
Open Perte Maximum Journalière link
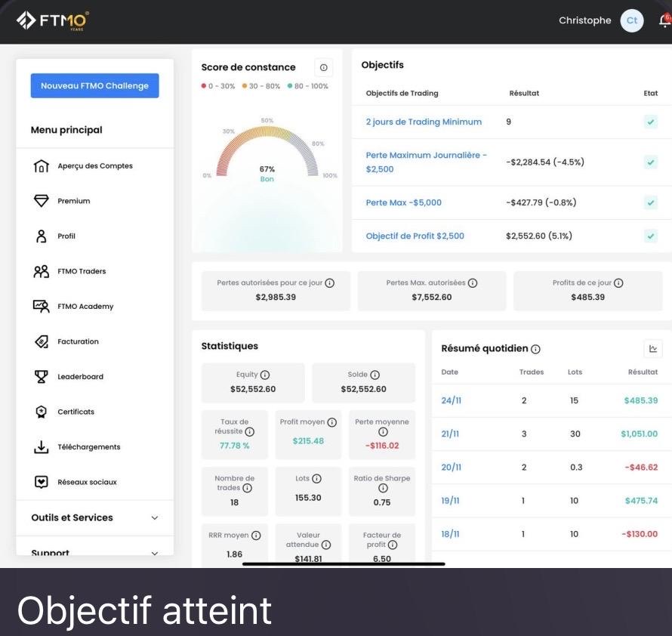[x=426, y=162]
